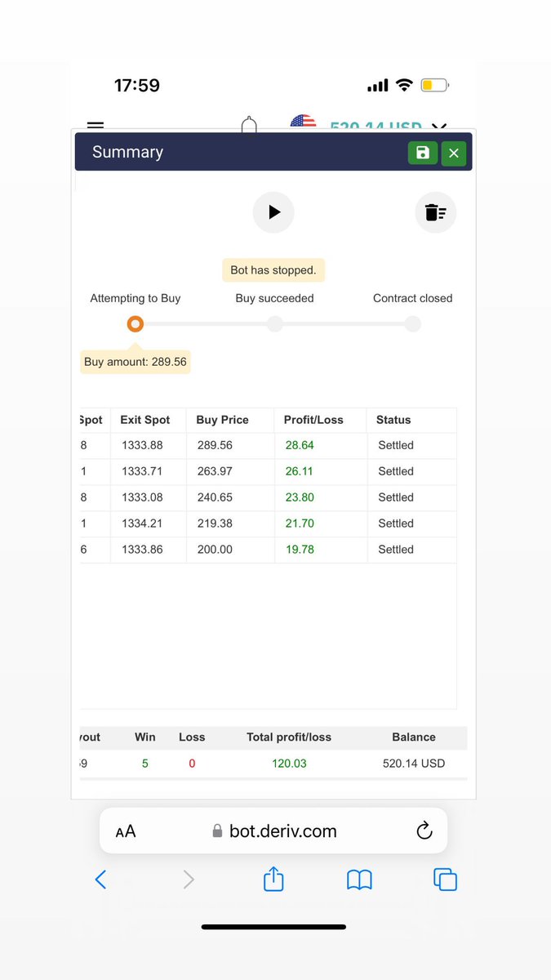Reload the page in Safari
551x980 pixels.
click(x=424, y=831)
